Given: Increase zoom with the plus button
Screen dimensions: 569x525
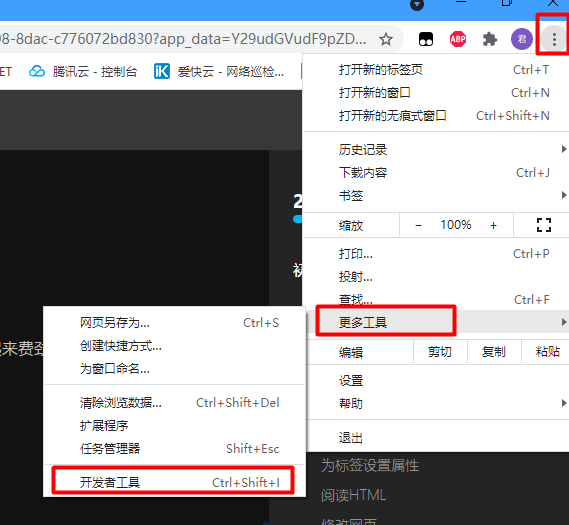Looking at the screenshot, I should (493, 225).
